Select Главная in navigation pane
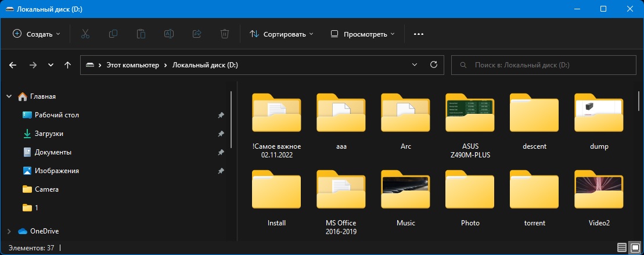Viewport: 644px width, 255px height. [x=43, y=96]
